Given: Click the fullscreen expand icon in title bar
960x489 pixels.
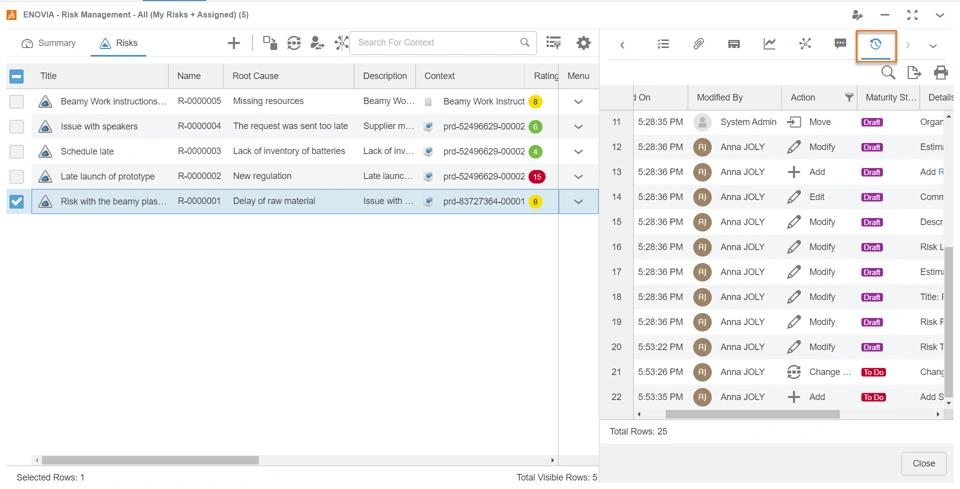Looking at the screenshot, I should click(912, 15).
